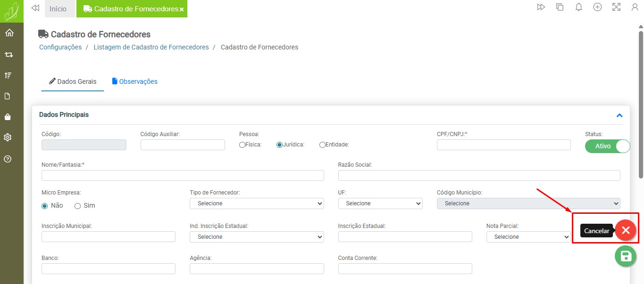Open settings gear in left sidebar
644x284 pixels.
click(x=8, y=138)
